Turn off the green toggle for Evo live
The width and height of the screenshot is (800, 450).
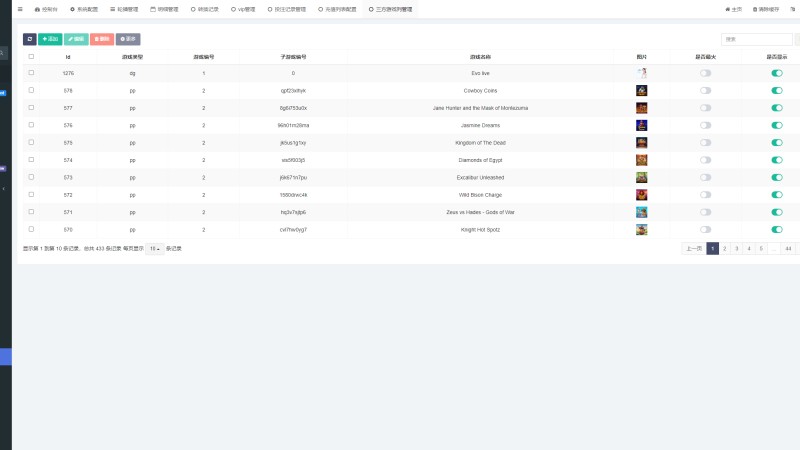(777, 73)
